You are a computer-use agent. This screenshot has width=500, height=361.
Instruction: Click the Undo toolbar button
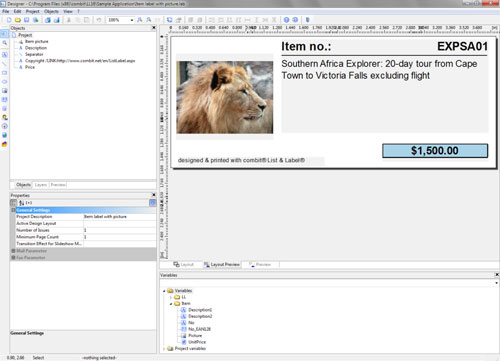pyautogui.click(x=99, y=20)
